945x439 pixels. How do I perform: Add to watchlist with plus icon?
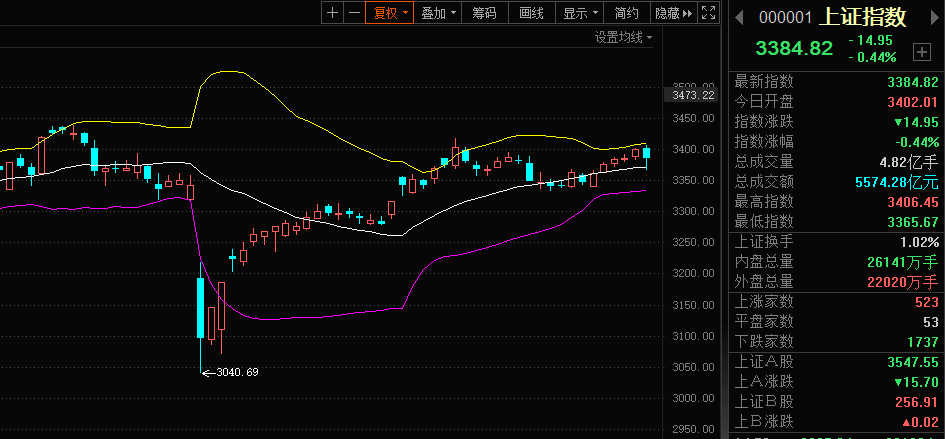(921, 52)
